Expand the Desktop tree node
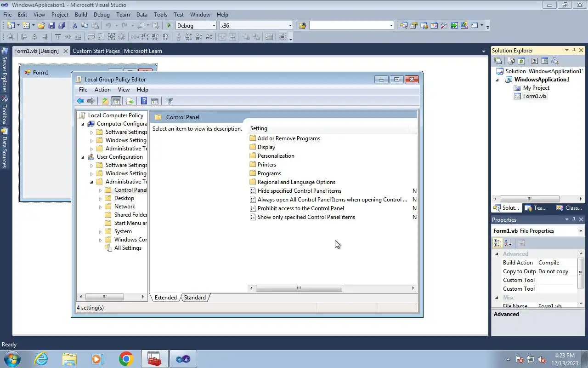Viewport: 588px width, 368px height. pyautogui.click(x=101, y=198)
